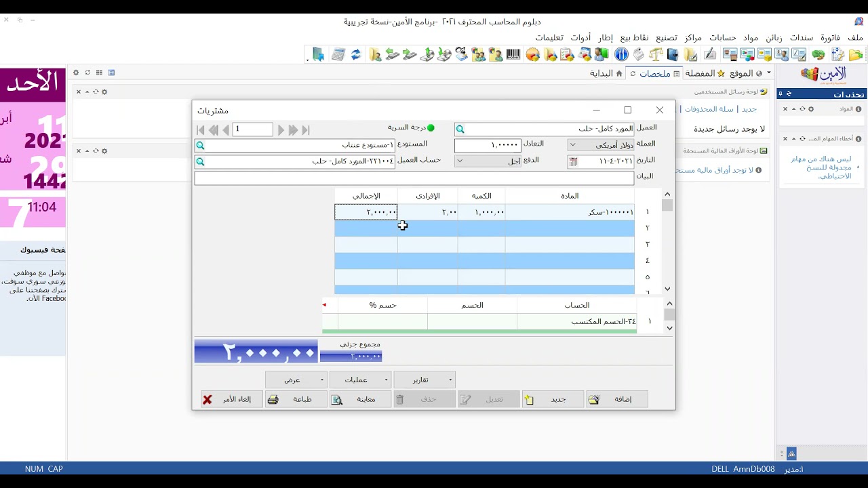This screenshot has width=868, height=488.
Task: Select the account cell ٣٤-الحسم المكتسب
Action: [x=576, y=321]
